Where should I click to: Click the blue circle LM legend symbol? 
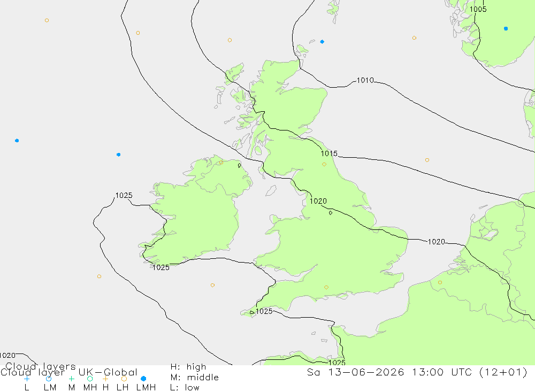click(x=49, y=379)
